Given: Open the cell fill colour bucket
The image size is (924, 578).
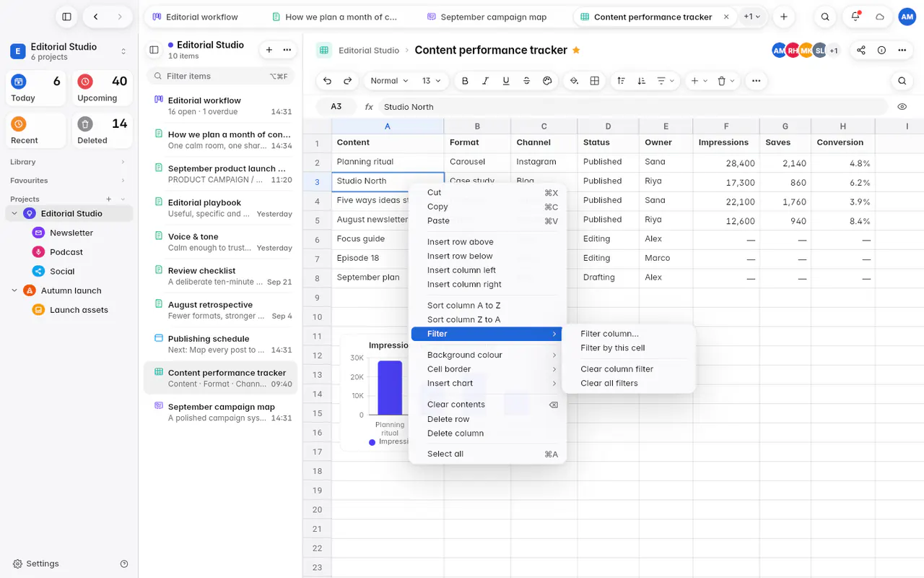Looking at the screenshot, I should point(575,81).
